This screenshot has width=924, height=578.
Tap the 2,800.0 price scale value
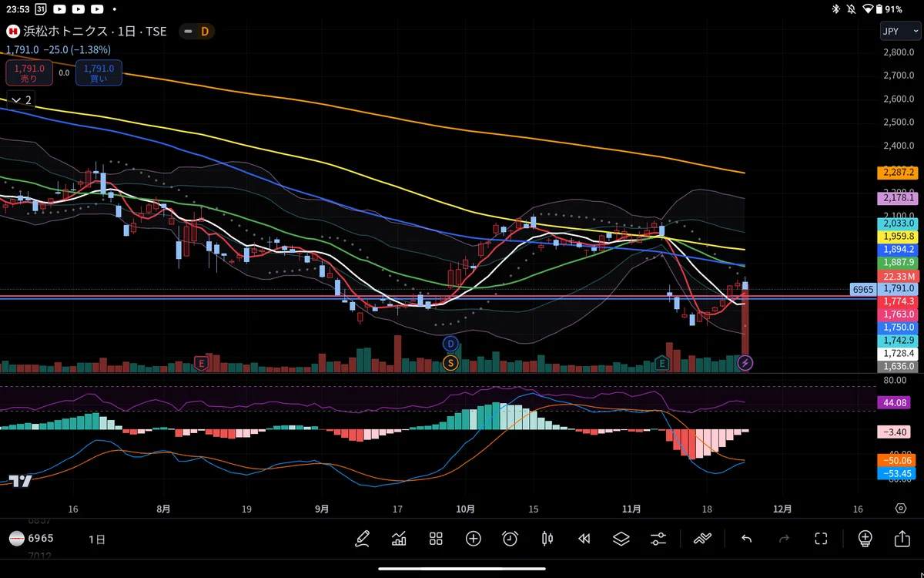(899, 52)
